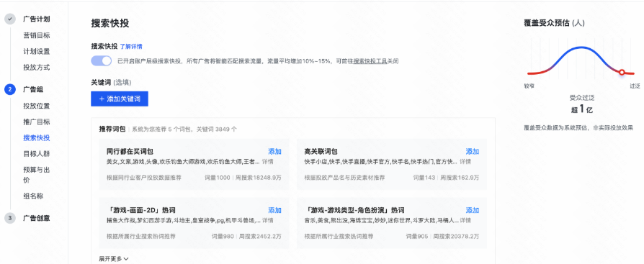Click 高关联词包 title

(x=321, y=152)
